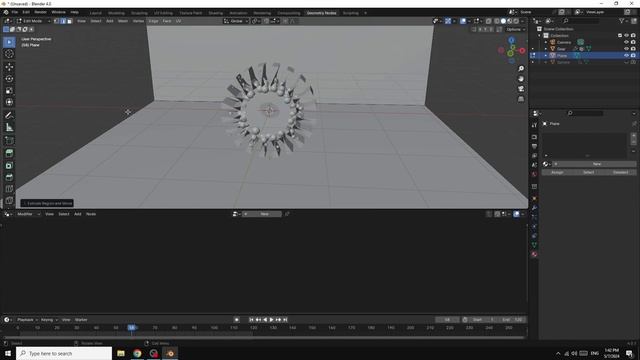Open the Material properties tab
This screenshot has height=360, width=640.
click(x=534, y=254)
